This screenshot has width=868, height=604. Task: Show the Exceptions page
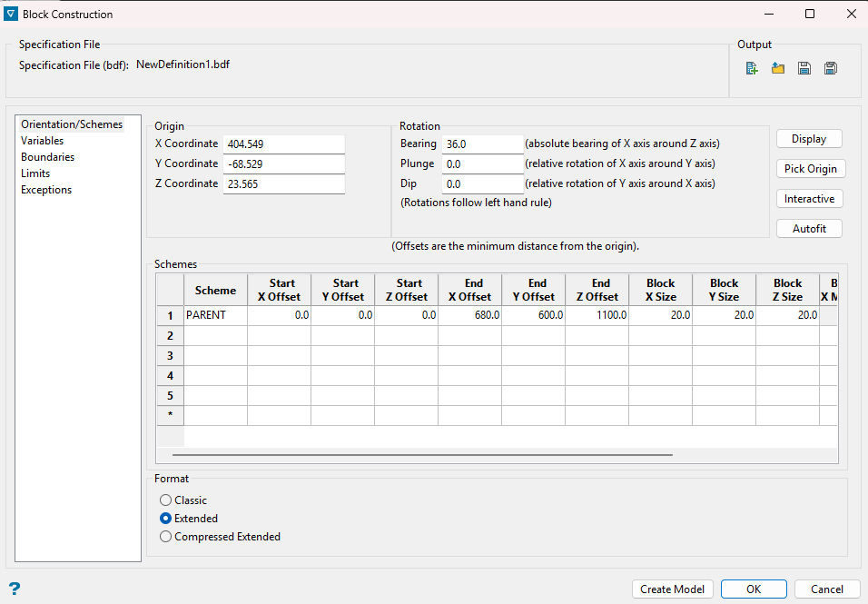coord(46,190)
